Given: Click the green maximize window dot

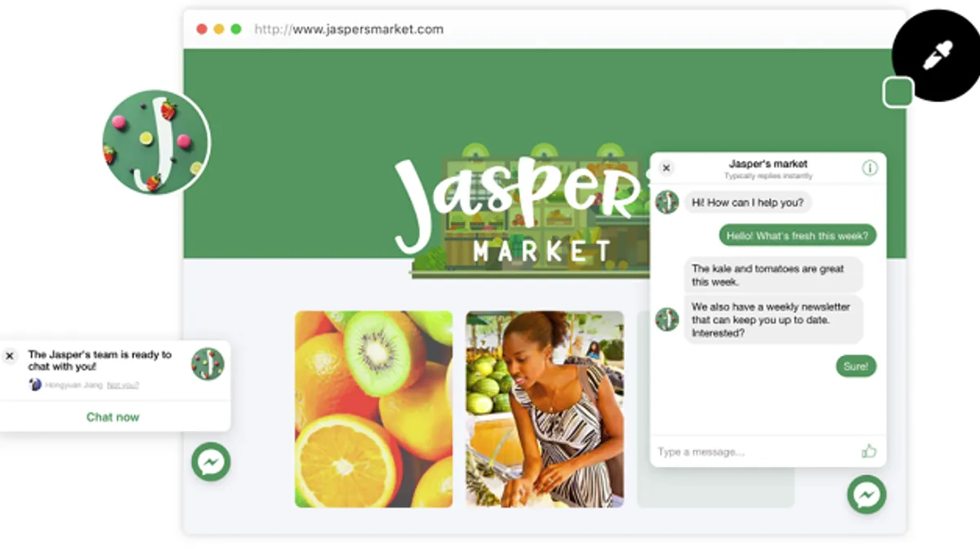Looking at the screenshot, I should click(236, 29).
